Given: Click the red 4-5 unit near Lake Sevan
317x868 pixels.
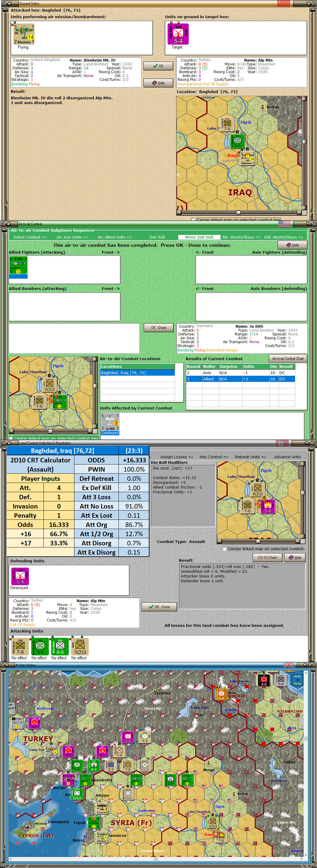Looking at the screenshot, I should click(x=264, y=680).
